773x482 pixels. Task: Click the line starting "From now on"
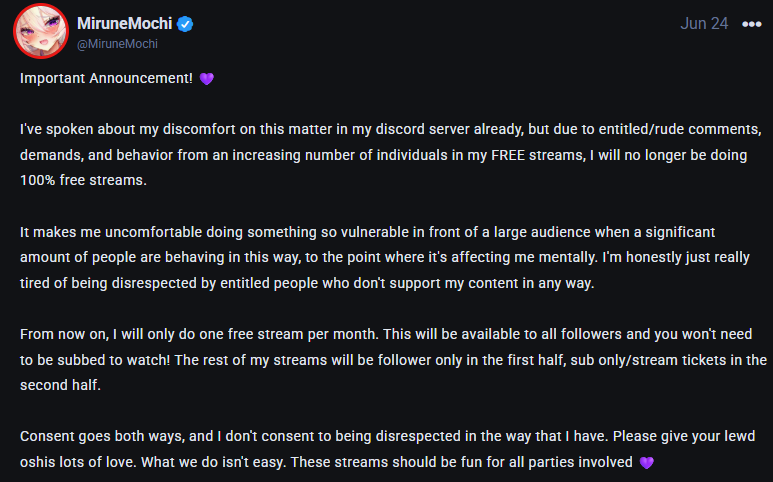(x=386, y=334)
